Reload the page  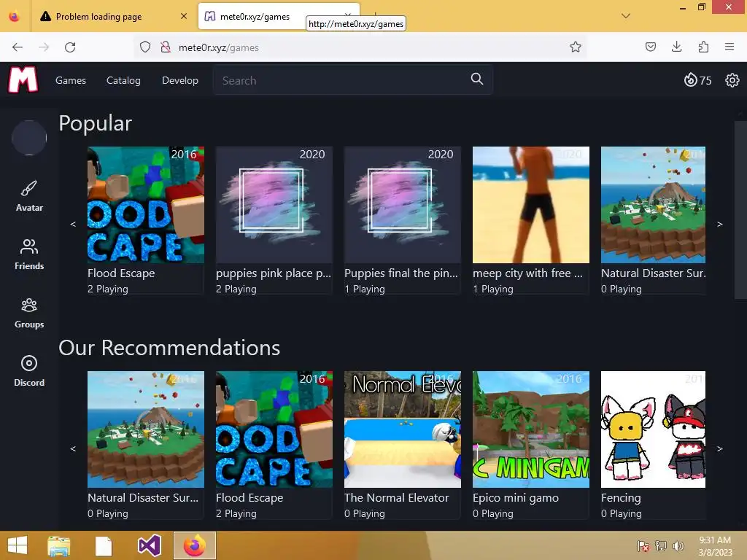click(x=70, y=47)
